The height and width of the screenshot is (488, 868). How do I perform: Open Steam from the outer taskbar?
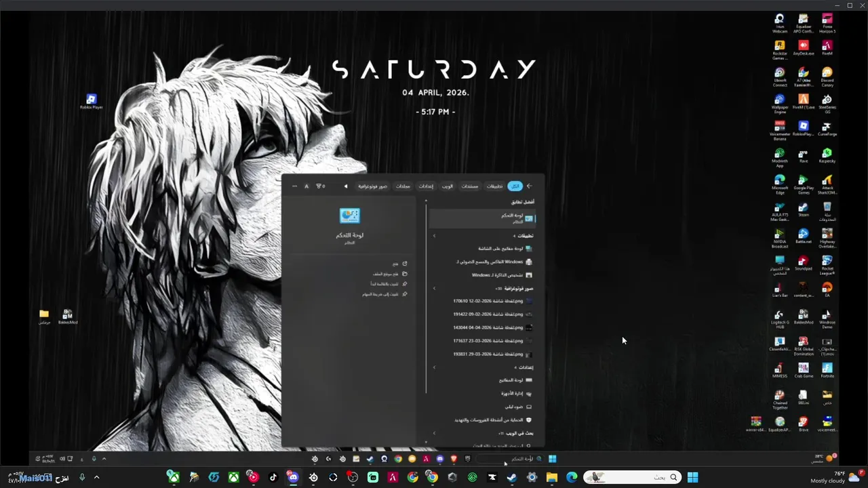(512, 477)
